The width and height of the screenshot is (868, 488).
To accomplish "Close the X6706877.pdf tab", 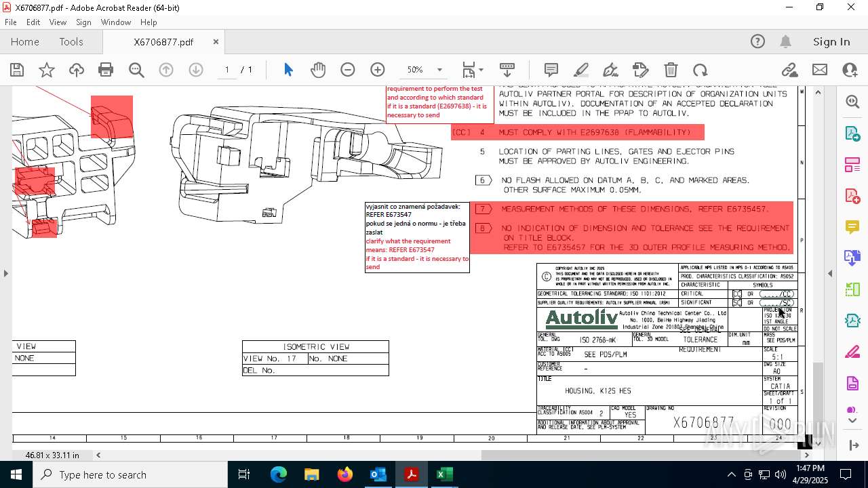I will coord(216,42).
